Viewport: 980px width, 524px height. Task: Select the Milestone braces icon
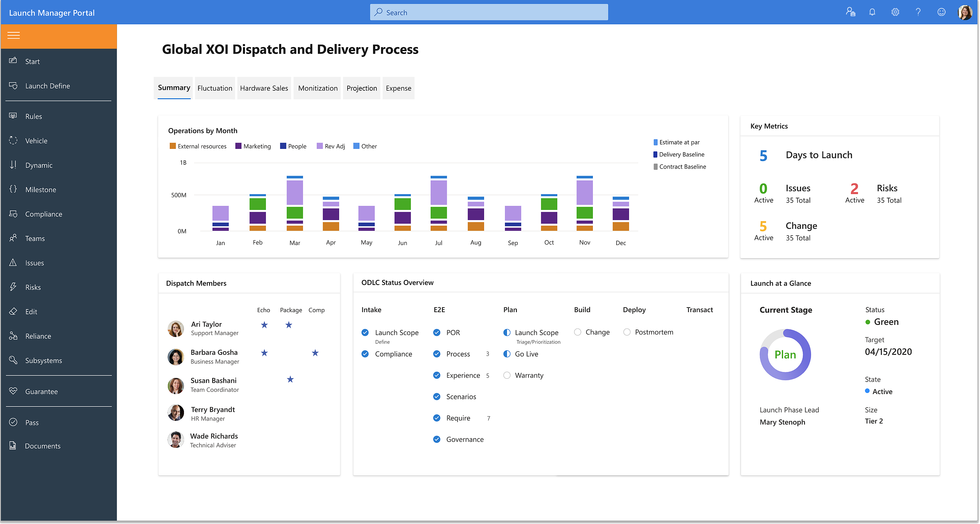pos(13,189)
